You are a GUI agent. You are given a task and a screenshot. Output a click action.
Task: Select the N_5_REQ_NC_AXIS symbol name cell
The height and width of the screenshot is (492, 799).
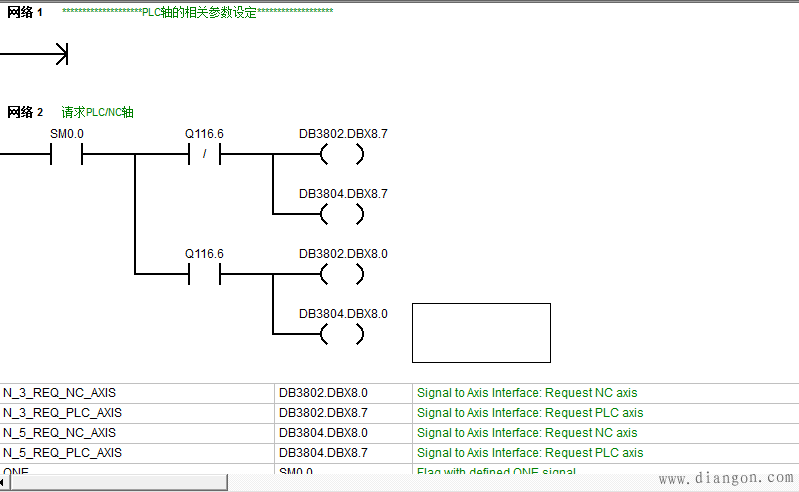[59, 433]
